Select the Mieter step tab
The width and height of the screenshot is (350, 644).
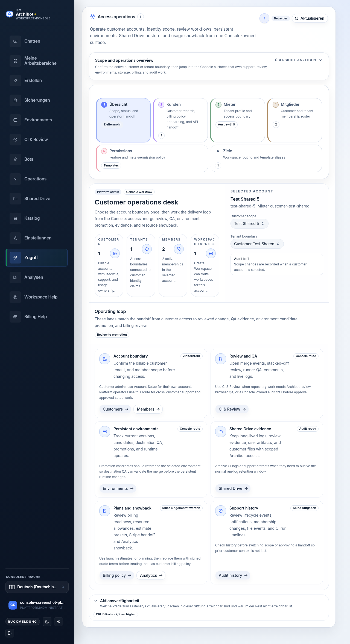(x=238, y=120)
